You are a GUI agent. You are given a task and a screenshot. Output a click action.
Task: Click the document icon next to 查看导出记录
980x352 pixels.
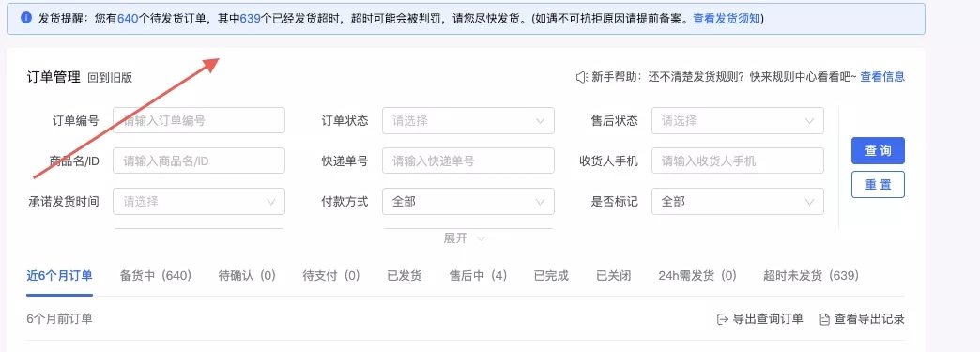824,319
